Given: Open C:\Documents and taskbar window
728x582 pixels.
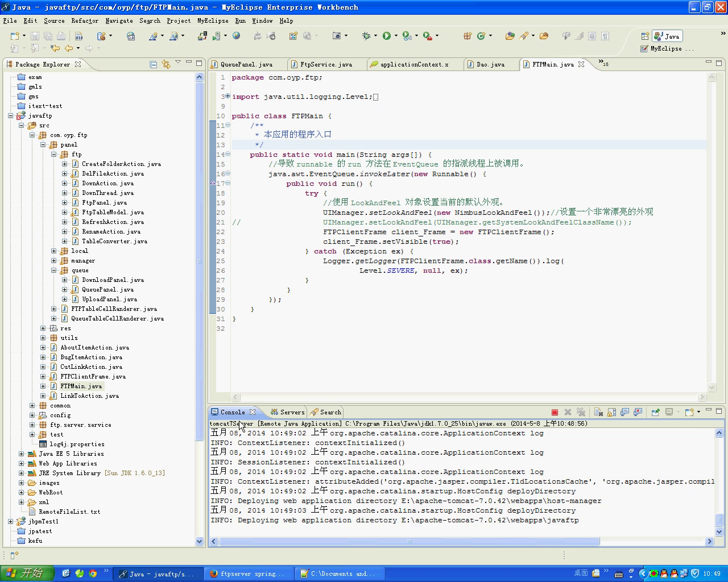Looking at the screenshot, I should [340, 573].
